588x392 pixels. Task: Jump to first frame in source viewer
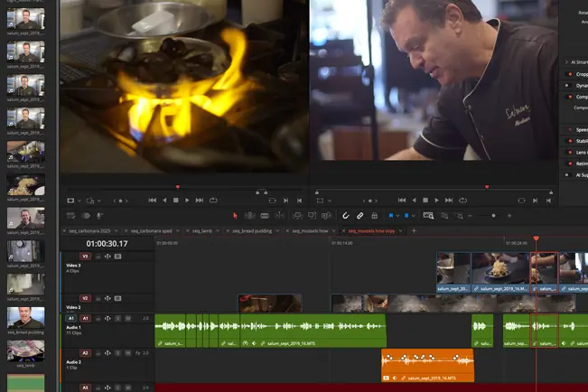coord(153,201)
